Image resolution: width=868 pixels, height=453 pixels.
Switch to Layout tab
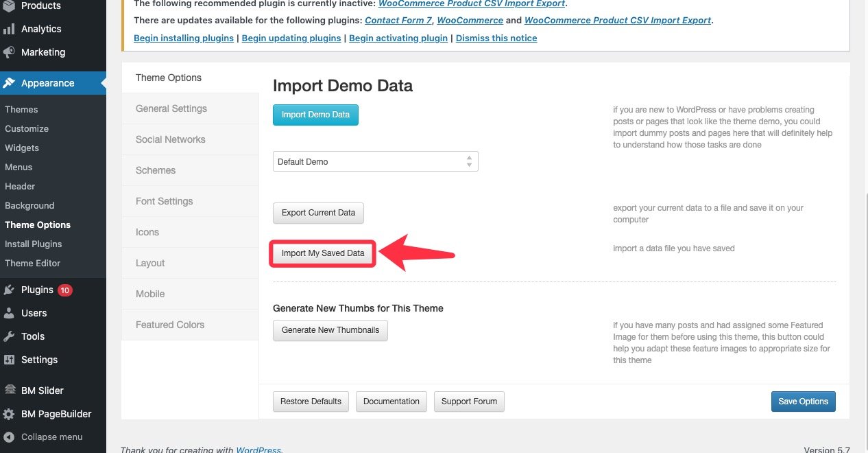point(190,263)
